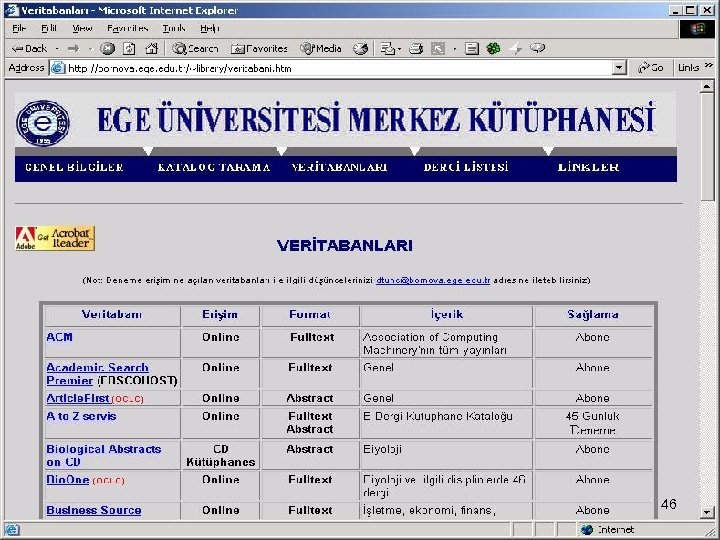Image resolution: width=720 pixels, height=540 pixels.
Task: Expand the Mail button dropdown arrow
Action: tap(399, 48)
